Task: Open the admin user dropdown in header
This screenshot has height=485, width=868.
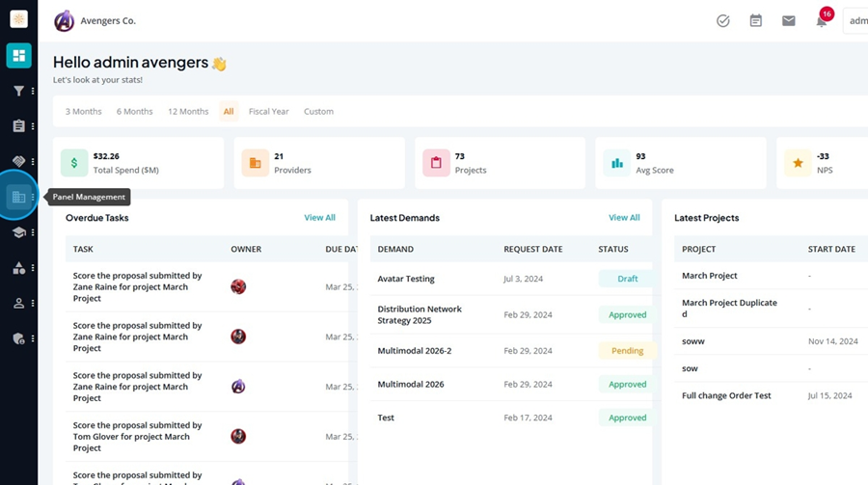Action: (x=855, y=21)
